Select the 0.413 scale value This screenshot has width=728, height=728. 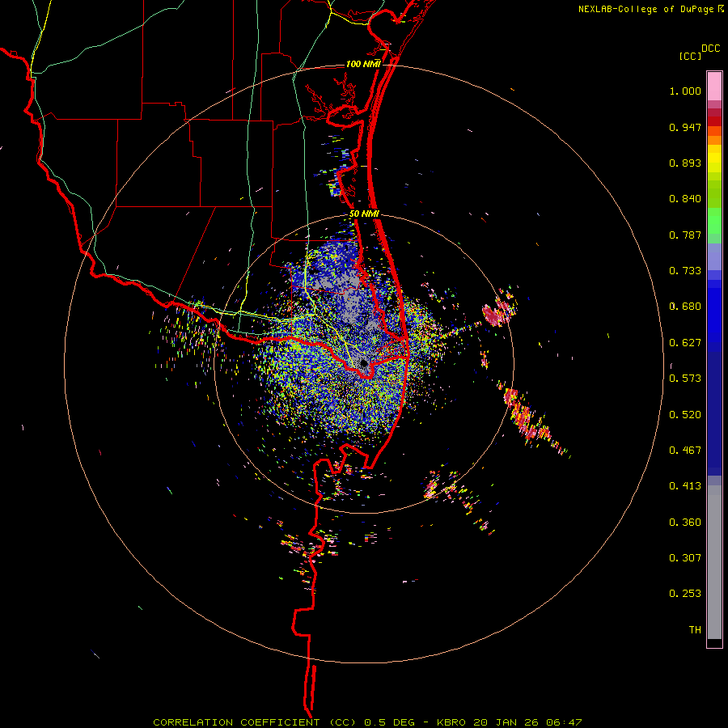(x=685, y=486)
